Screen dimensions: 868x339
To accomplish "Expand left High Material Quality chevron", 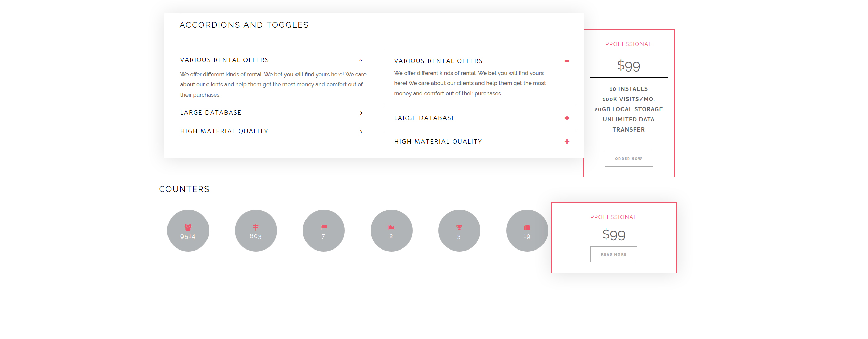I will tap(361, 132).
